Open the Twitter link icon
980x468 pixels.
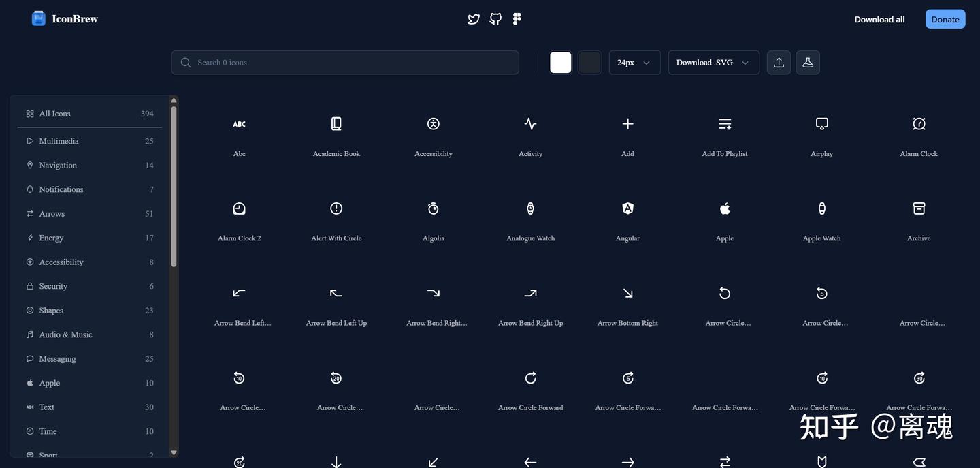(474, 19)
